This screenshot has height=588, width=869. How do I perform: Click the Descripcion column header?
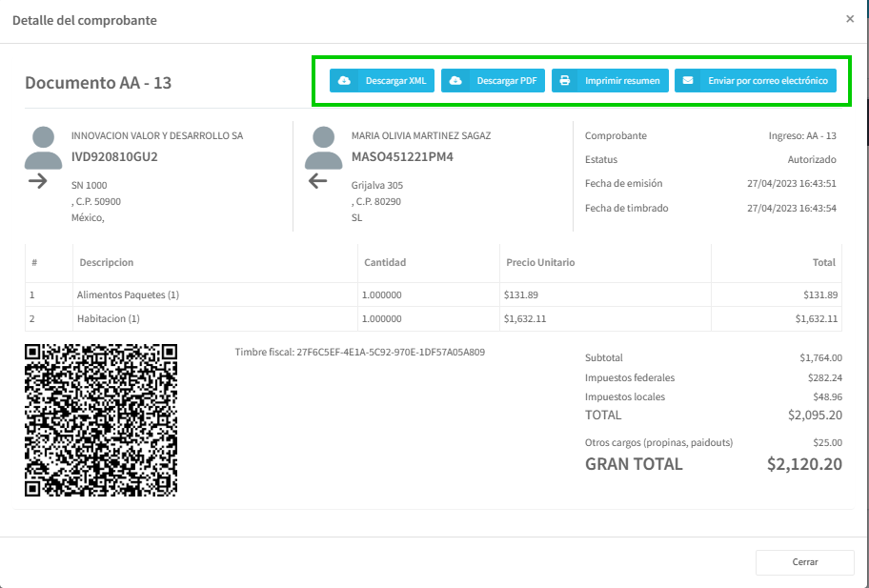tap(107, 263)
